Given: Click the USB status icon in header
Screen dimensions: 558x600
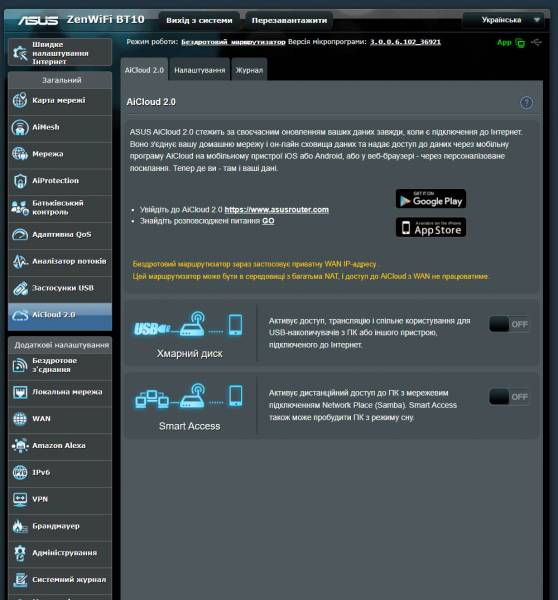Looking at the screenshot, I should pos(536,42).
